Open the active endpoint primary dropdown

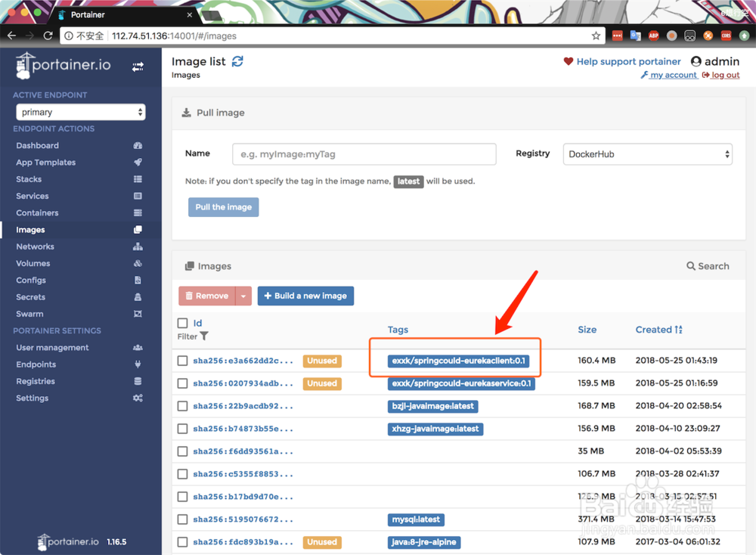[81, 112]
